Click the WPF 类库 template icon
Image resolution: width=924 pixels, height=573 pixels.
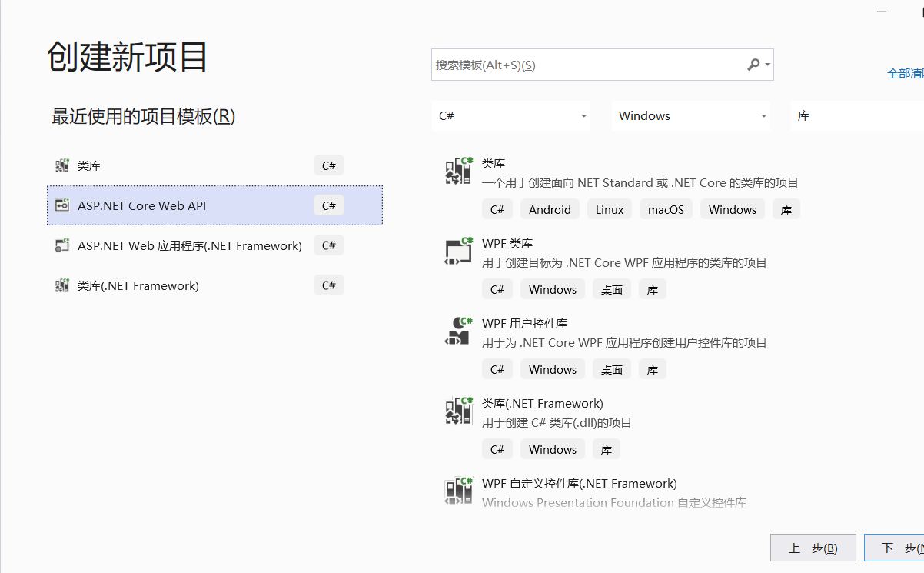click(458, 251)
